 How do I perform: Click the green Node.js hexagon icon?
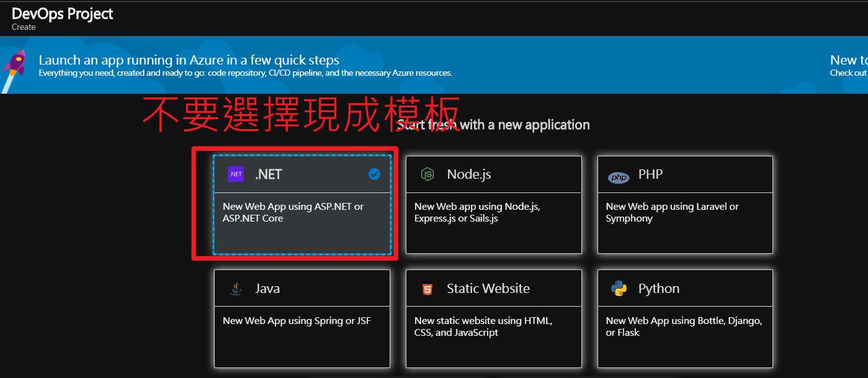(x=427, y=174)
